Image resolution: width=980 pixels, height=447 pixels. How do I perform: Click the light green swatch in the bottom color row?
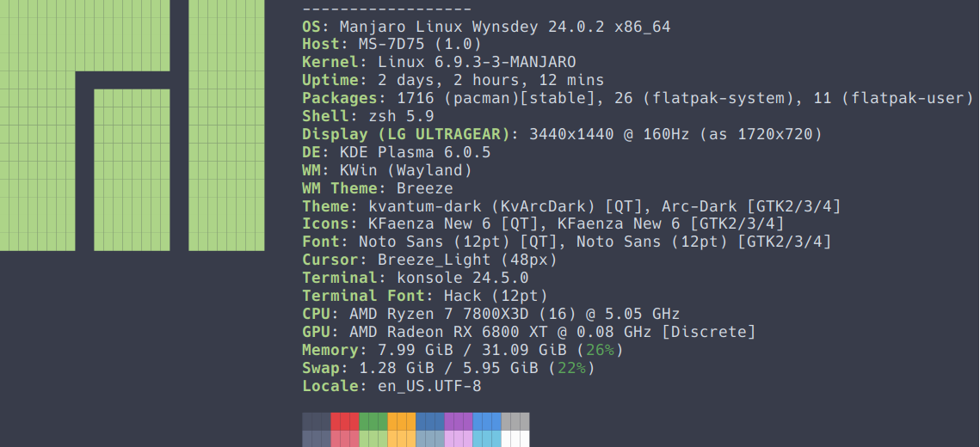point(373,438)
